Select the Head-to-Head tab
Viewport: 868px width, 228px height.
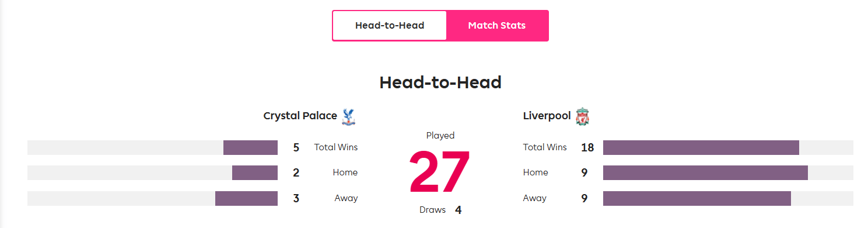[390, 26]
